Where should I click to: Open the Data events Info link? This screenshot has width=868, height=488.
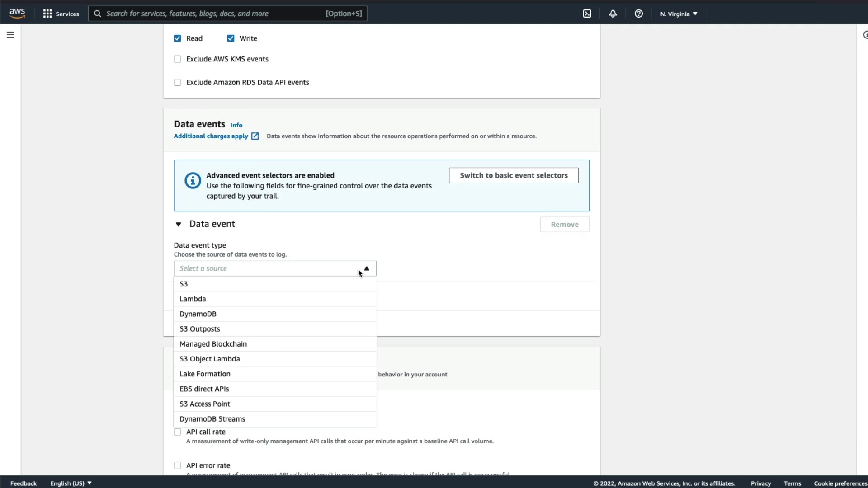(x=236, y=125)
